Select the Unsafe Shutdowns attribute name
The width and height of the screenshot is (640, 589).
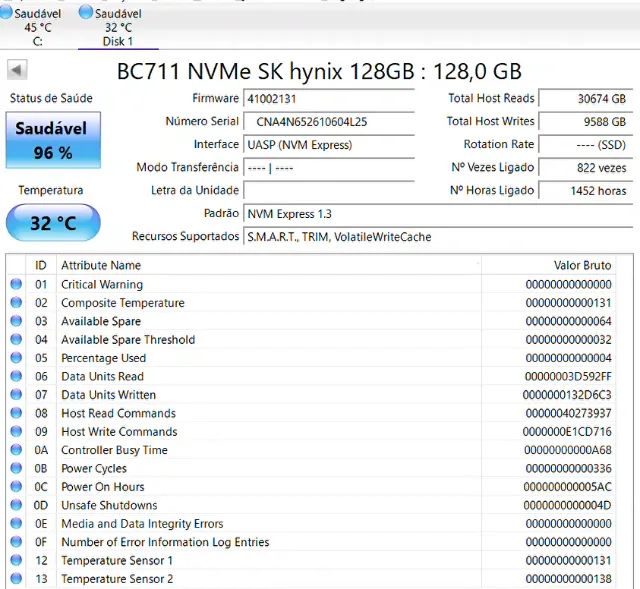coord(109,505)
